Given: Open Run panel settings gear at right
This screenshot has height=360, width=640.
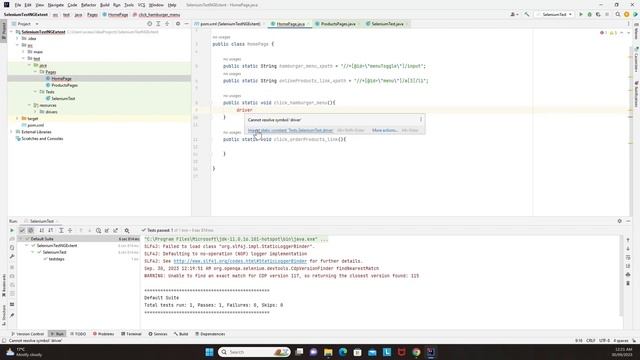Looking at the screenshot, I should pos(620,221).
